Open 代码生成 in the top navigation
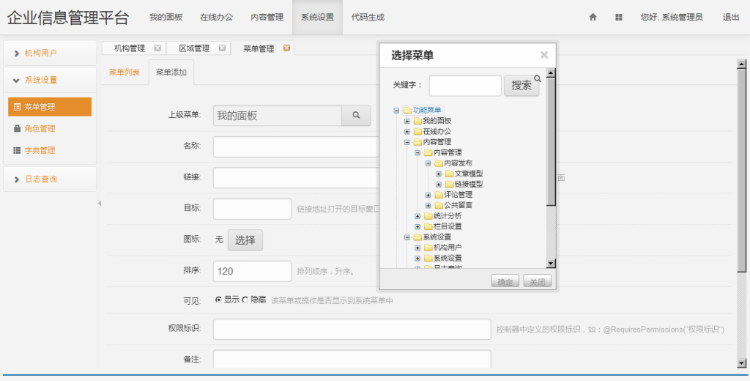The image size is (750, 381). coord(368,17)
